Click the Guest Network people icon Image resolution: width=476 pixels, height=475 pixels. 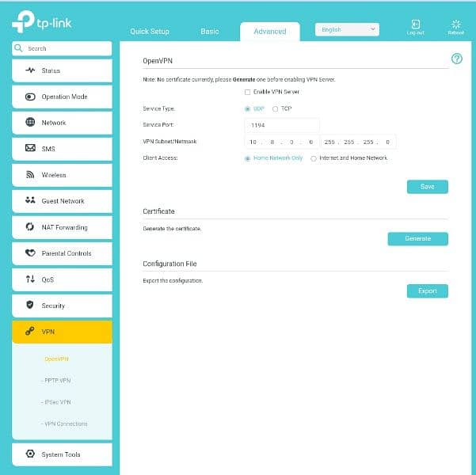pos(30,200)
